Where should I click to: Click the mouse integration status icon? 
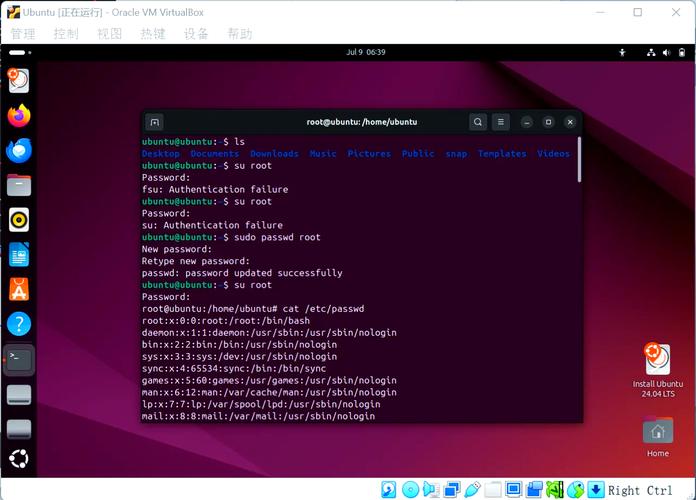coord(576,490)
